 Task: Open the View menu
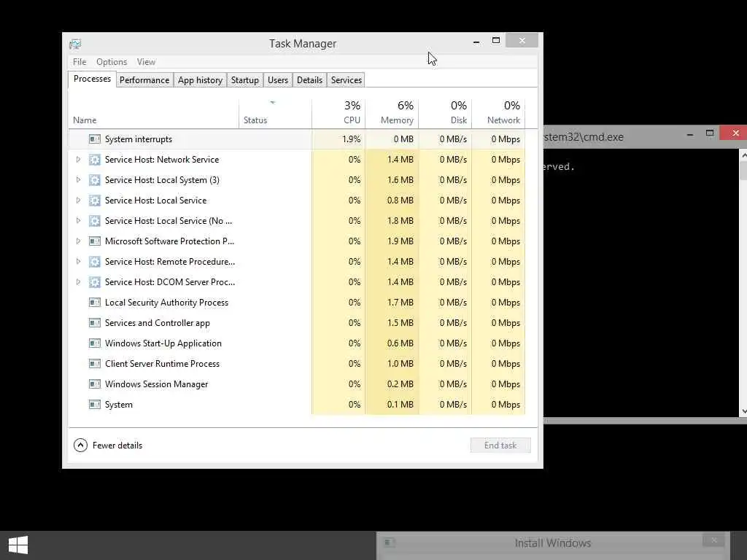tap(146, 62)
